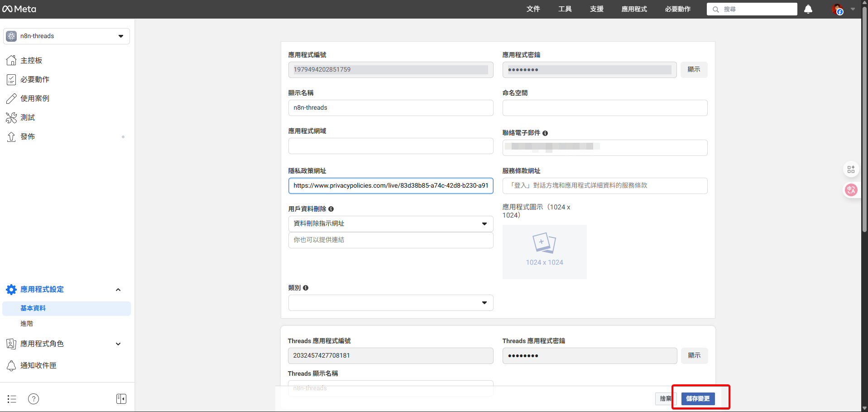Click the help question-mark icon at bottom left
Viewport: 868px width, 412px height.
(33, 398)
